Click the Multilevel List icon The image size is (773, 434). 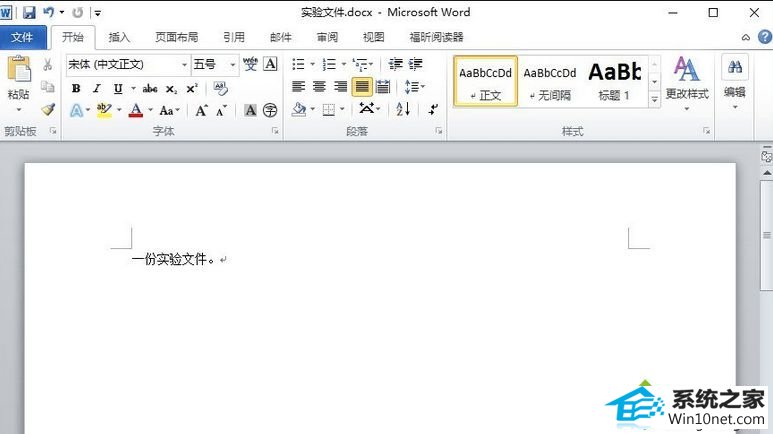pos(360,64)
